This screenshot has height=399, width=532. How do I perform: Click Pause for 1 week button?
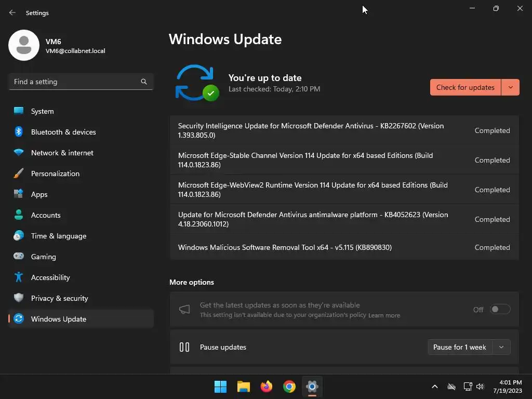[460, 347]
